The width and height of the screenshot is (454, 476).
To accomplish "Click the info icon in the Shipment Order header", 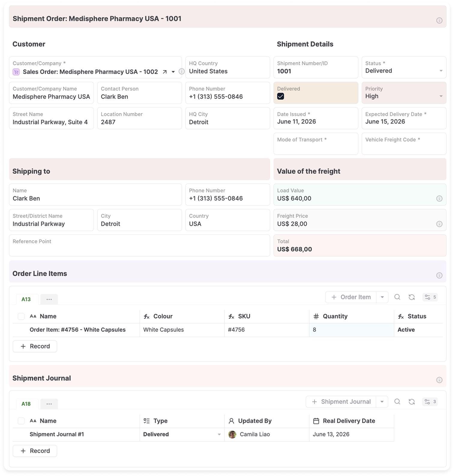I will coord(439,20).
